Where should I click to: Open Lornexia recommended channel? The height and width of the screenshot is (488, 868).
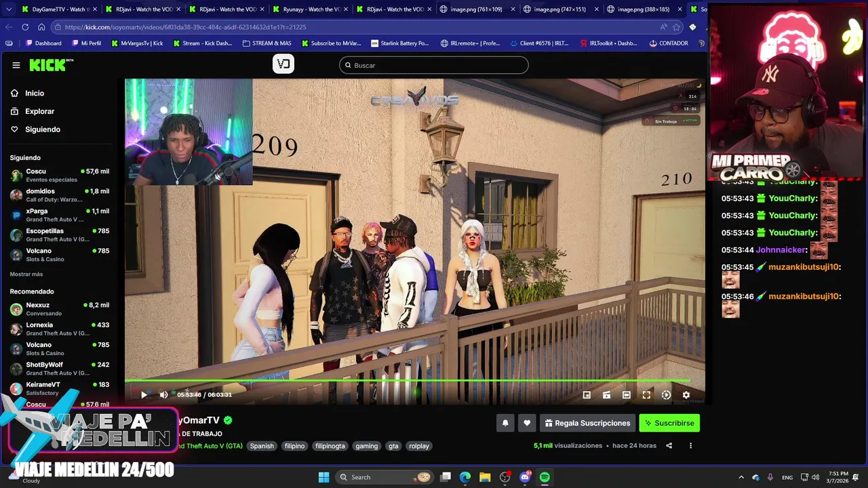(x=60, y=329)
